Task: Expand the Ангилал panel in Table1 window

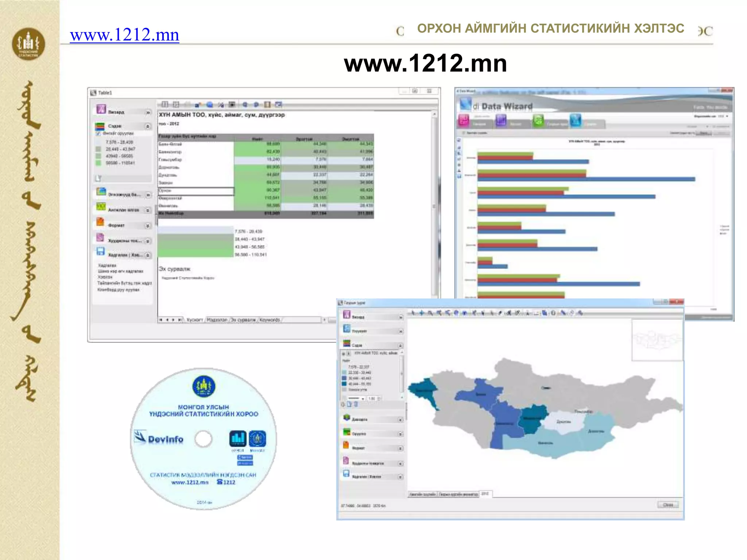Action: [x=148, y=210]
